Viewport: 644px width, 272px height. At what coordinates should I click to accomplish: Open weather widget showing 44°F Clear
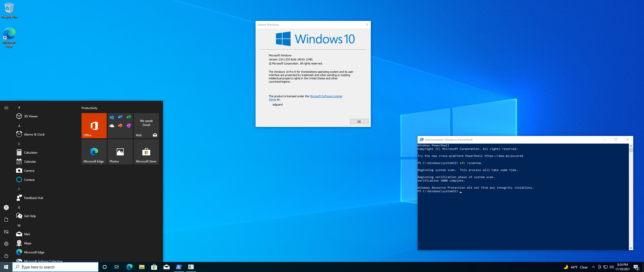576,267
